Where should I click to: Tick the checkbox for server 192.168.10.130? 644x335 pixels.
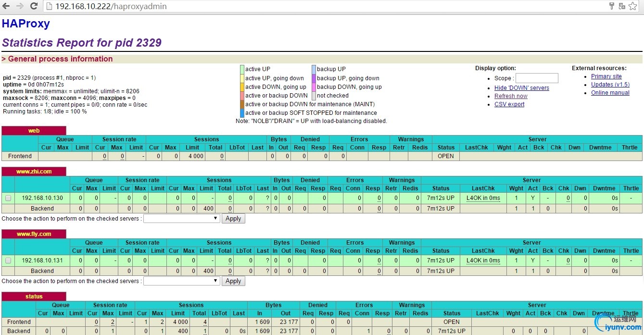(8, 198)
